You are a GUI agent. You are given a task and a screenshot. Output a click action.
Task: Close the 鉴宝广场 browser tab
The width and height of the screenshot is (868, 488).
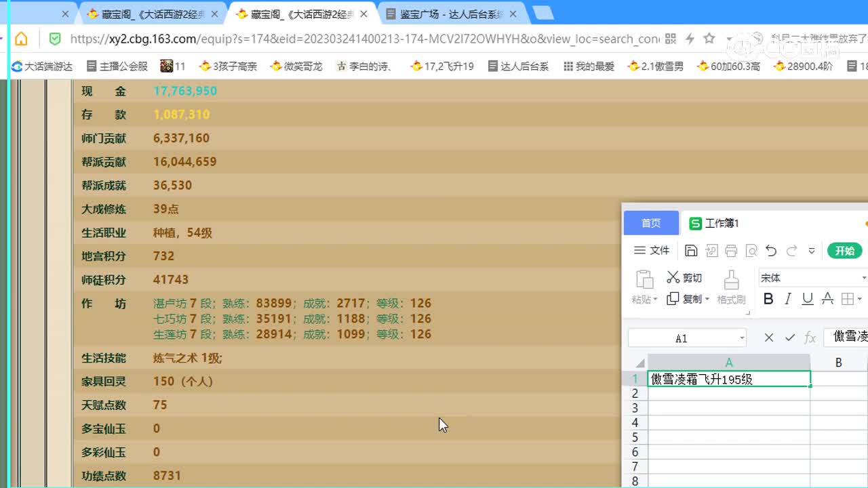click(x=512, y=14)
